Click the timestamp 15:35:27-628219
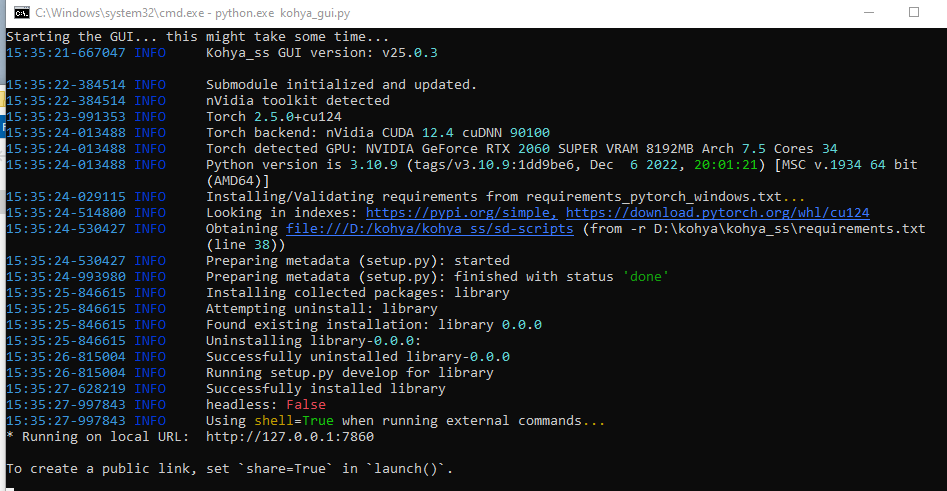 (66, 389)
